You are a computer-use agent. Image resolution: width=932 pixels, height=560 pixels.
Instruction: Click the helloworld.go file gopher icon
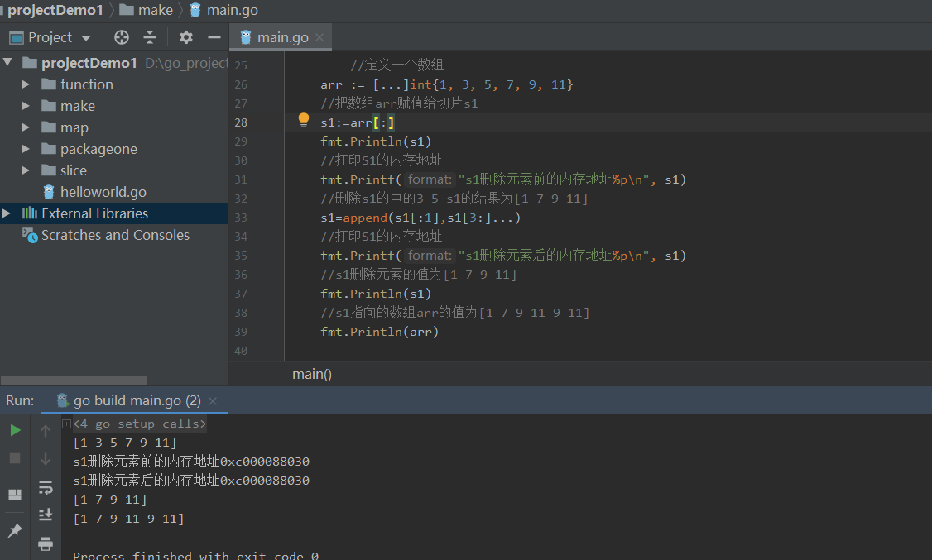tap(49, 192)
